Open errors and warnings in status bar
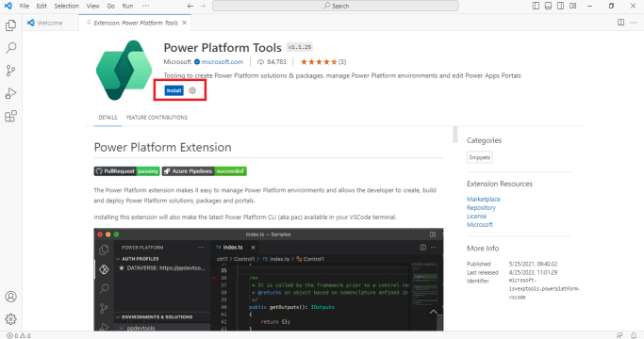 tap(19, 336)
